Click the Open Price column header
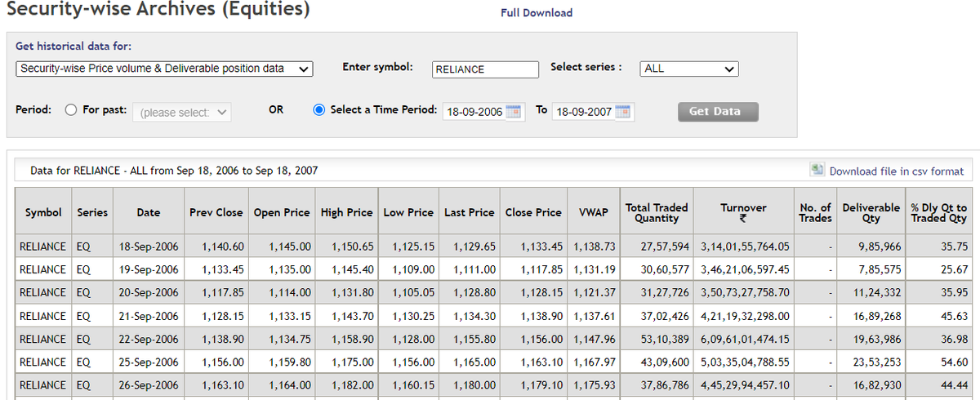This screenshot has height=400, width=980. tap(282, 212)
